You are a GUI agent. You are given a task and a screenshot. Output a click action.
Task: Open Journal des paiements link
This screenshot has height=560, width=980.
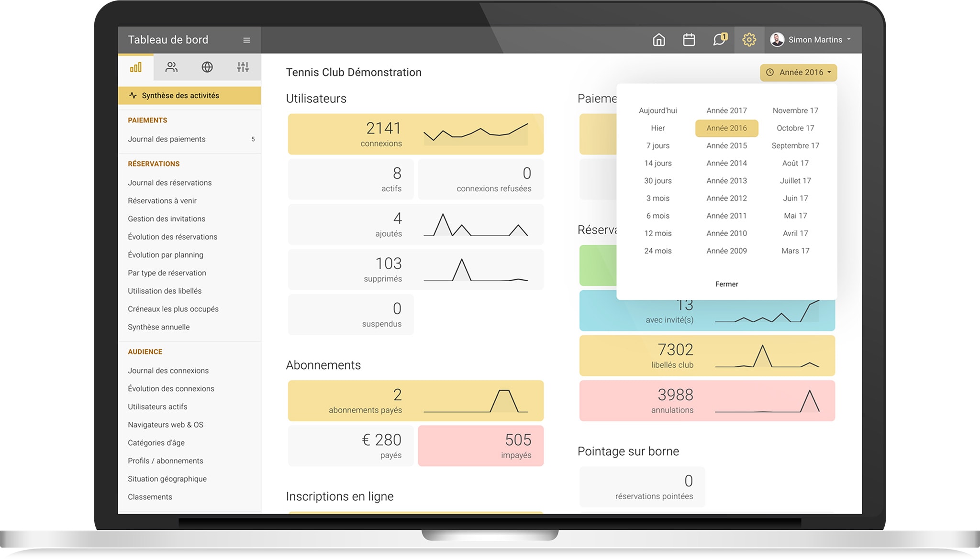point(167,139)
